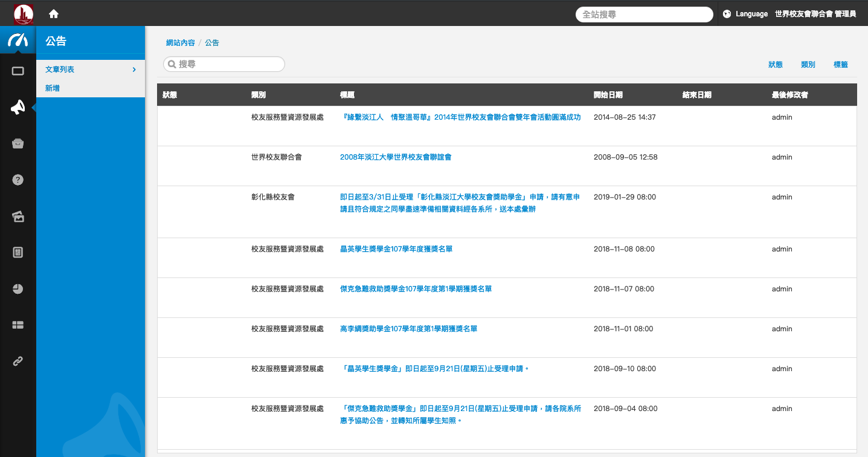Open the archive box icon in sidebar
The width and height of the screenshot is (868, 457).
click(x=18, y=143)
